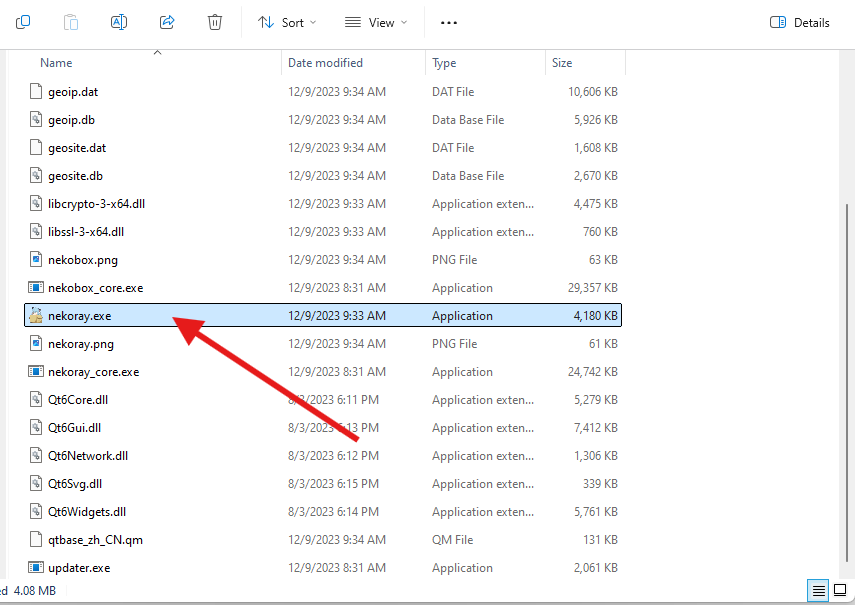Click the 29,357 KB size of nekobox_core.exe
The image size is (855, 605).
click(593, 287)
